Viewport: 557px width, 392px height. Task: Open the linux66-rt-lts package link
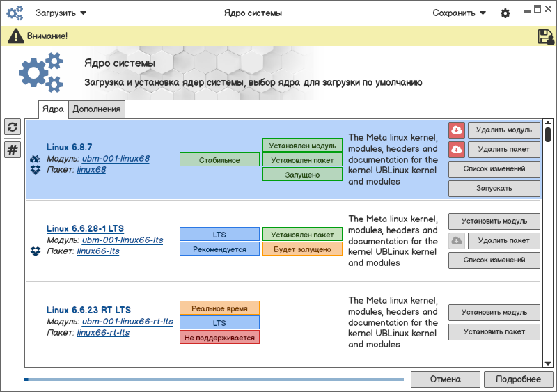pyautogui.click(x=103, y=333)
